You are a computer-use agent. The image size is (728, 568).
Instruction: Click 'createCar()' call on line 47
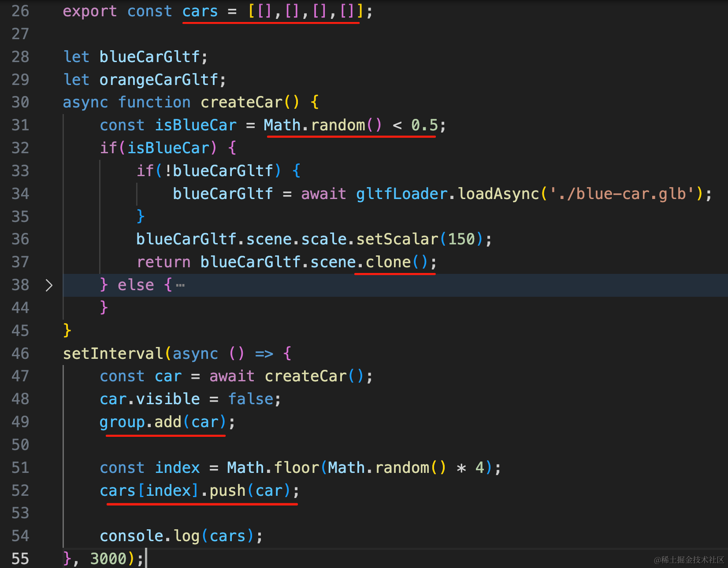[314, 376]
